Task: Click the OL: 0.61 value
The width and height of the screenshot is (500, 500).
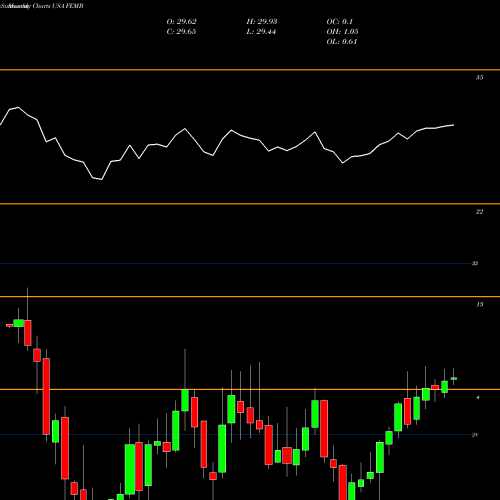Action: click(342, 42)
